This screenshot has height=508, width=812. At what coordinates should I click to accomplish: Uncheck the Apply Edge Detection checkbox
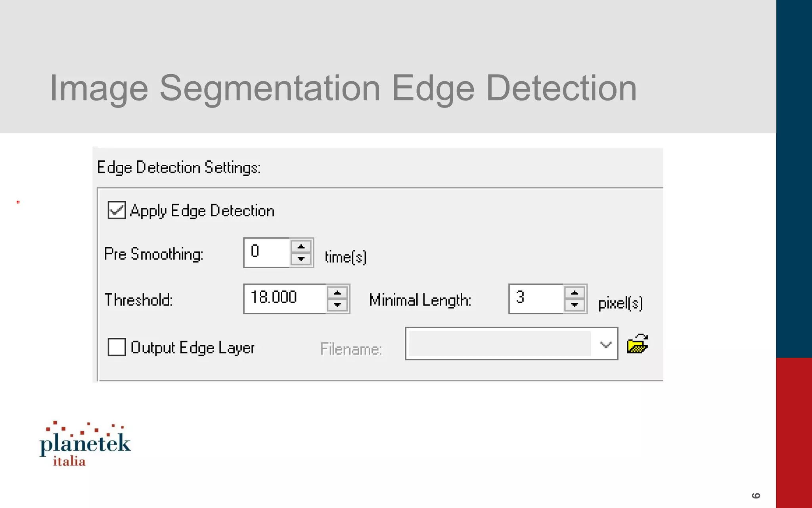[117, 210]
